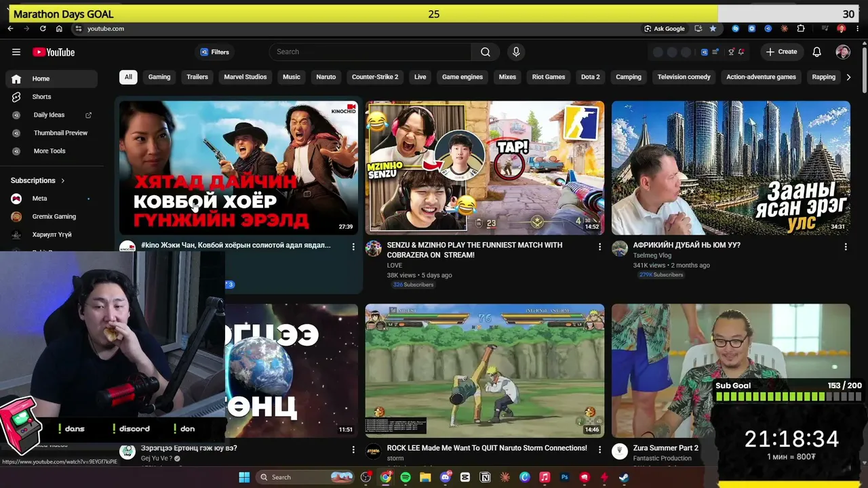The image size is (868, 488).
Task: Select the Counter-Strike 2 chip
Action: [x=375, y=77]
